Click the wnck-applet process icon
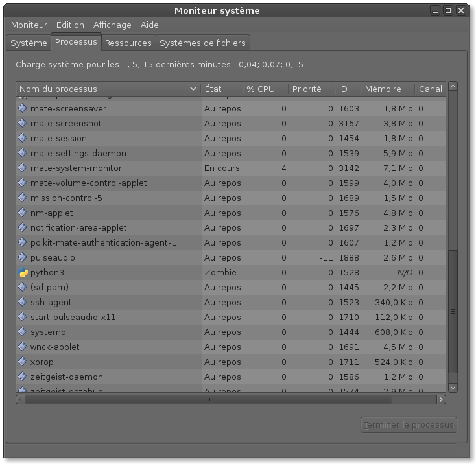The width and height of the screenshot is (476, 464). [x=23, y=346]
